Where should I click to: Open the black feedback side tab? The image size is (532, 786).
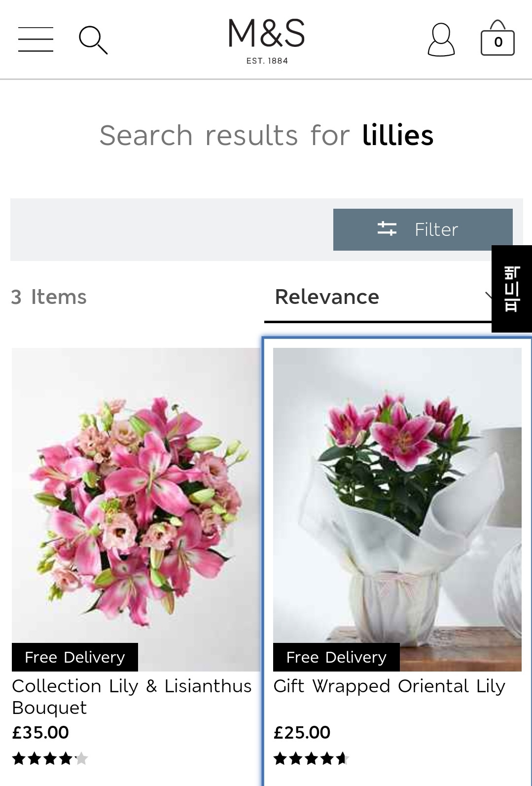pos(512,289)
